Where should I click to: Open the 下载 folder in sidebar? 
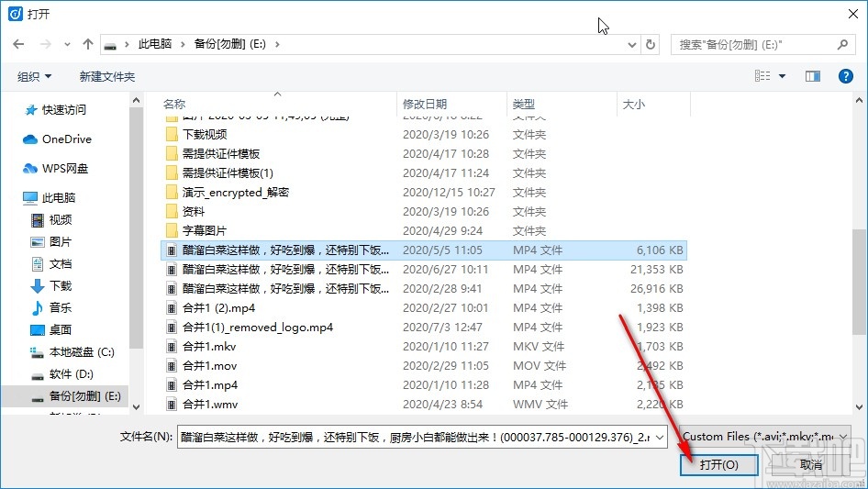pos(51,285)
